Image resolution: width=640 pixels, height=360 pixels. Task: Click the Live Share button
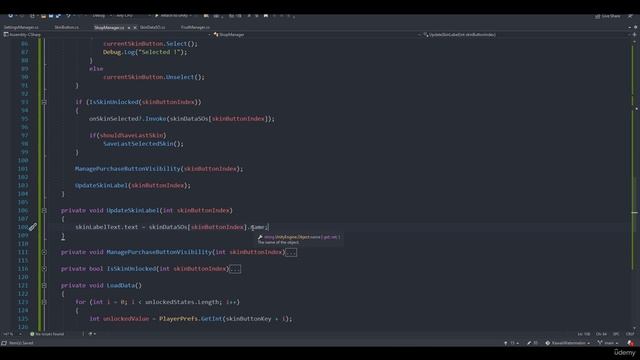(x=608, y=16)
